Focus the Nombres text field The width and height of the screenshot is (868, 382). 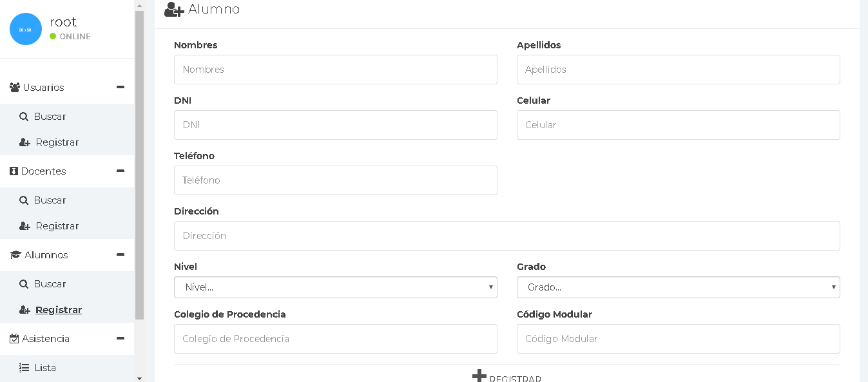(335, 70)
